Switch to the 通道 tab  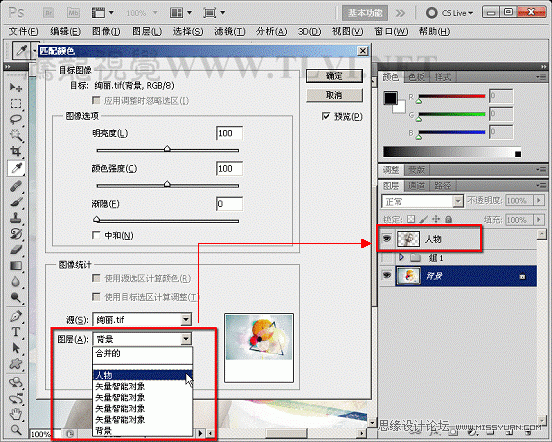(x=416, y=185)
